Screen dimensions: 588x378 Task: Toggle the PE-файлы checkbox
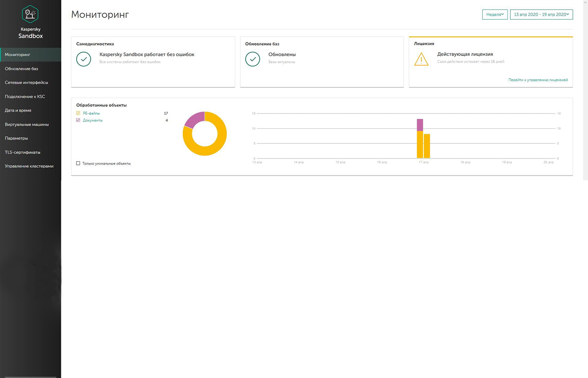78,113
